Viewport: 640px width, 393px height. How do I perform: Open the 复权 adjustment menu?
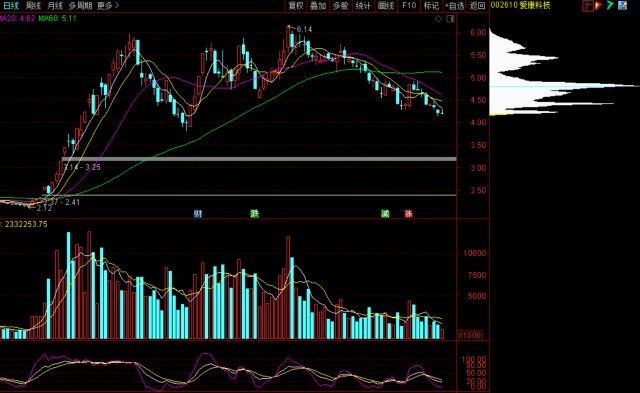tap(296, 6)
